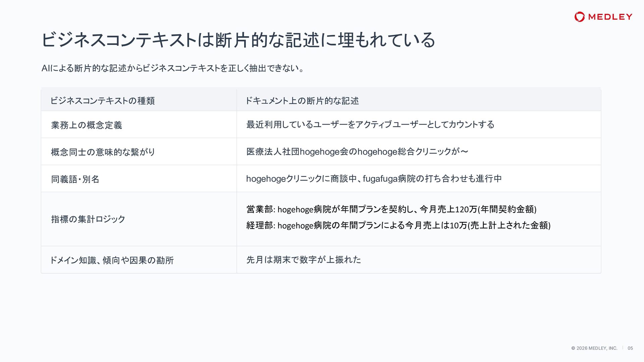Screen dimensions: 644x362
Task: Select the slide title about ビジネスコンテキスト
Action: (238, 40)
